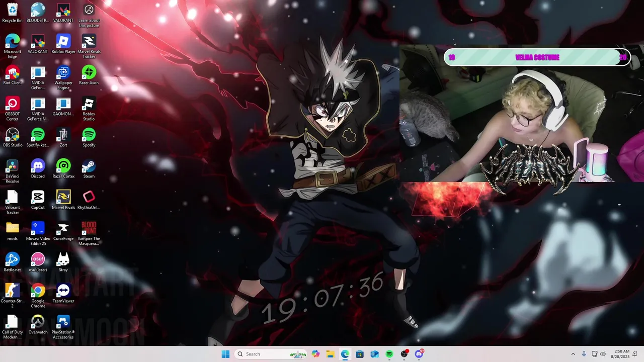Open the Windows Start menu
The height and width of the screenshot is (362, 644).
pos(225,354)
